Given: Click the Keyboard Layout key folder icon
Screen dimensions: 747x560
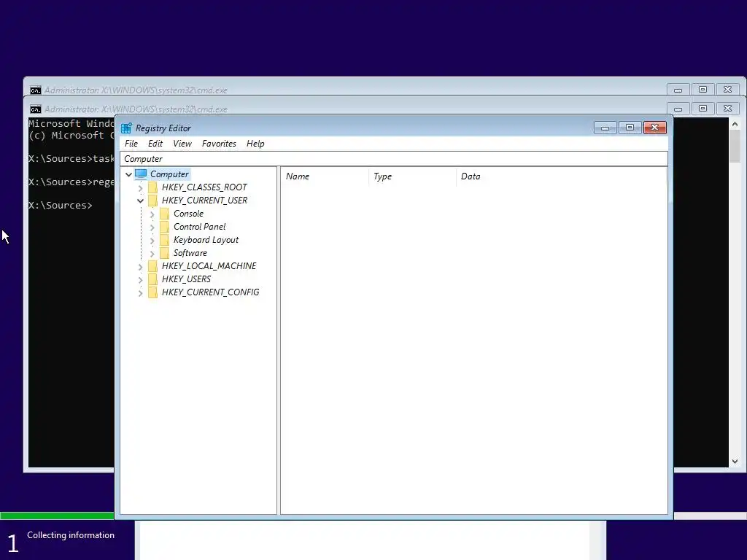Looking at the screenshot, I should point(164,240).
